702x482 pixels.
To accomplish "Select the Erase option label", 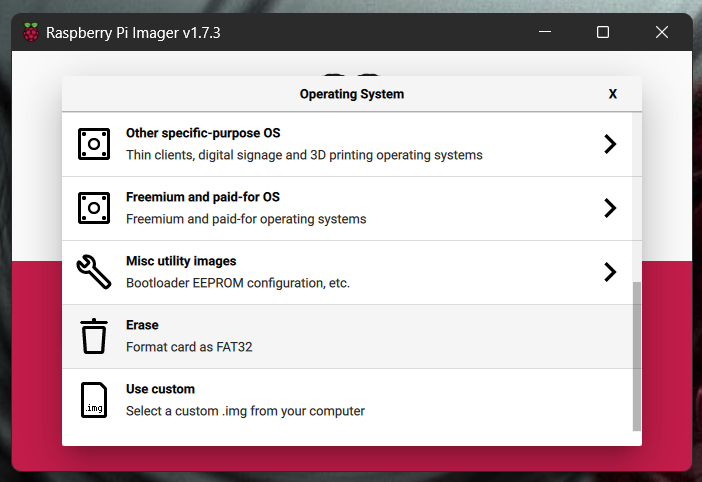I will click(x=142, y=325).
